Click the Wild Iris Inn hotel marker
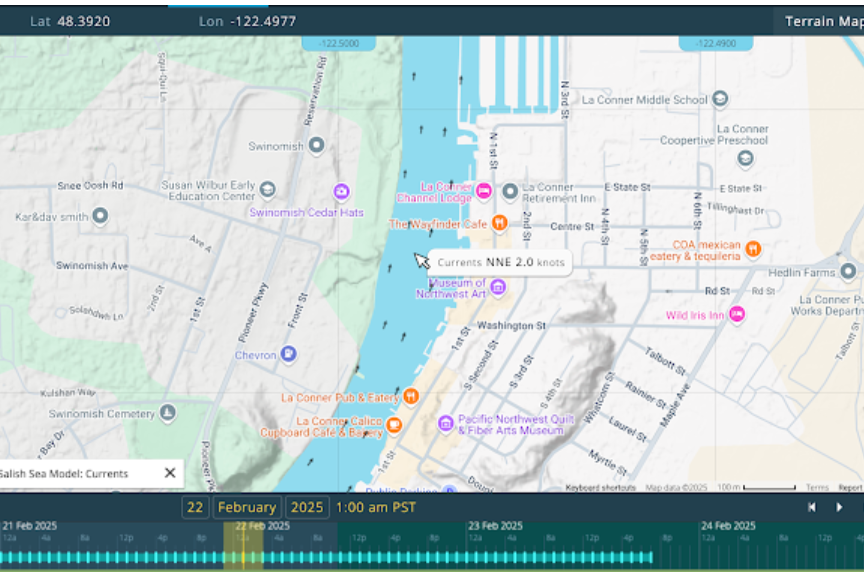This screenshot has width=864, height=576. pyautogui.click(x=737, y=314)
